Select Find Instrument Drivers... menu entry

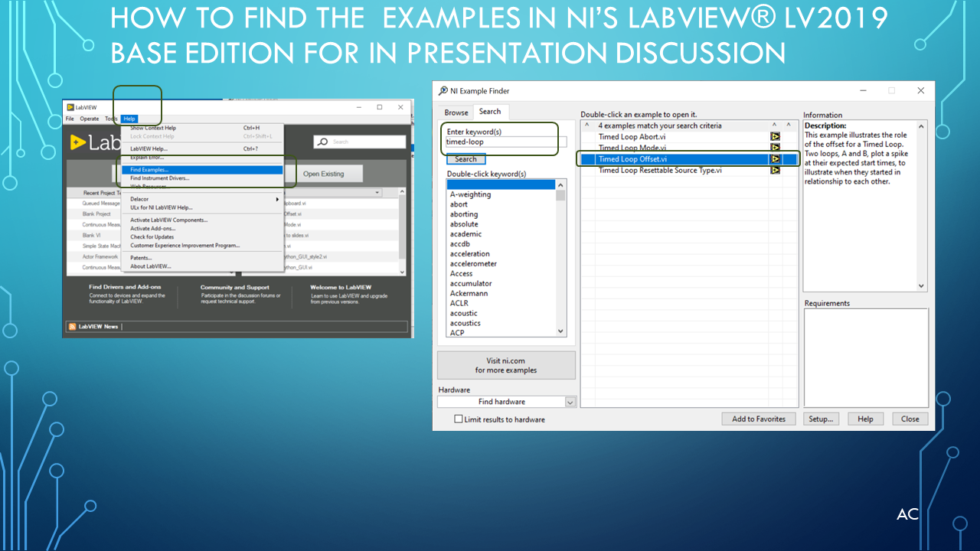(159, 178)
